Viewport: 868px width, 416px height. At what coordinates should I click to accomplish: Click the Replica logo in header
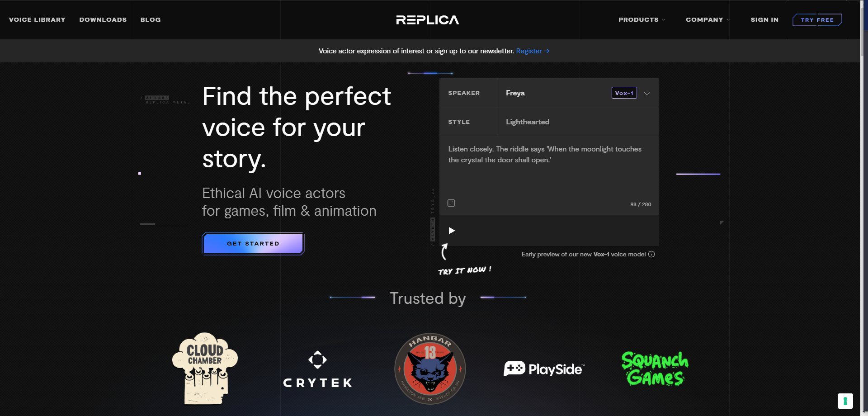[427, 20]
